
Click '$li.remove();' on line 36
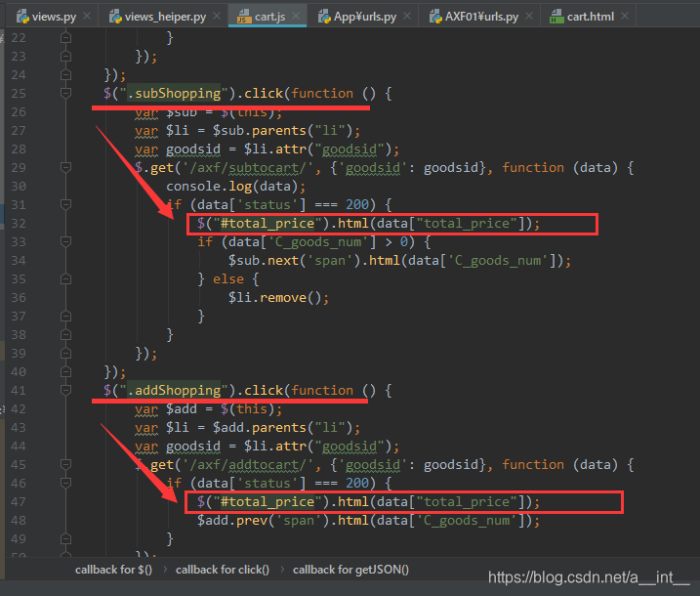tap(279, 298)
